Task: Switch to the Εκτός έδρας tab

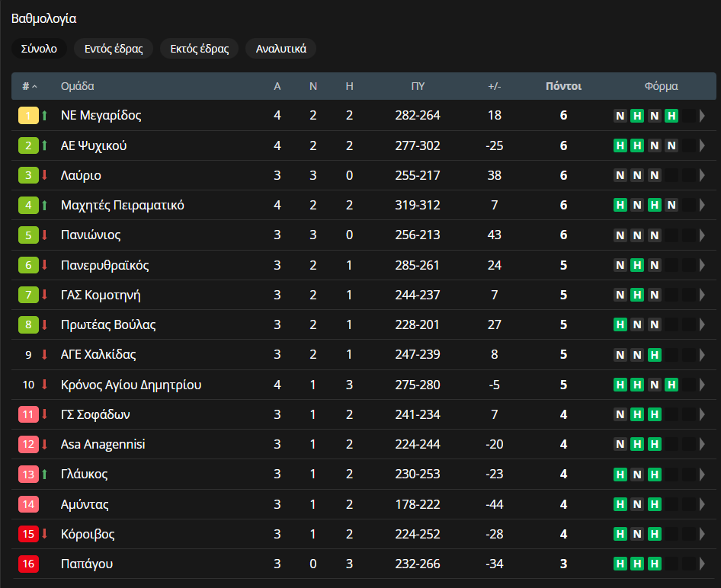Action: (200, 49)
